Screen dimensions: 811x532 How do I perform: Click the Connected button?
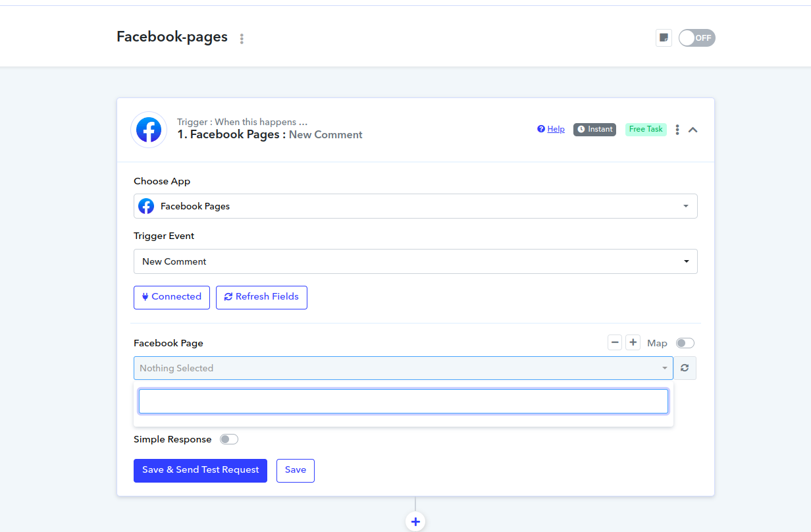(x=172, y=297)
